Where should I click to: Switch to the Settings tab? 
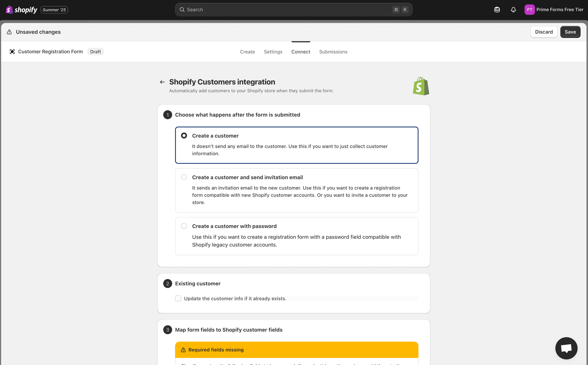click(273, 52)
